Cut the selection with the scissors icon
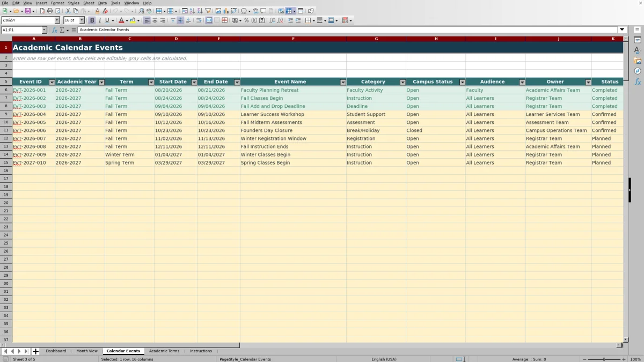This screenshot has width=644, height=362. (68, 11)
